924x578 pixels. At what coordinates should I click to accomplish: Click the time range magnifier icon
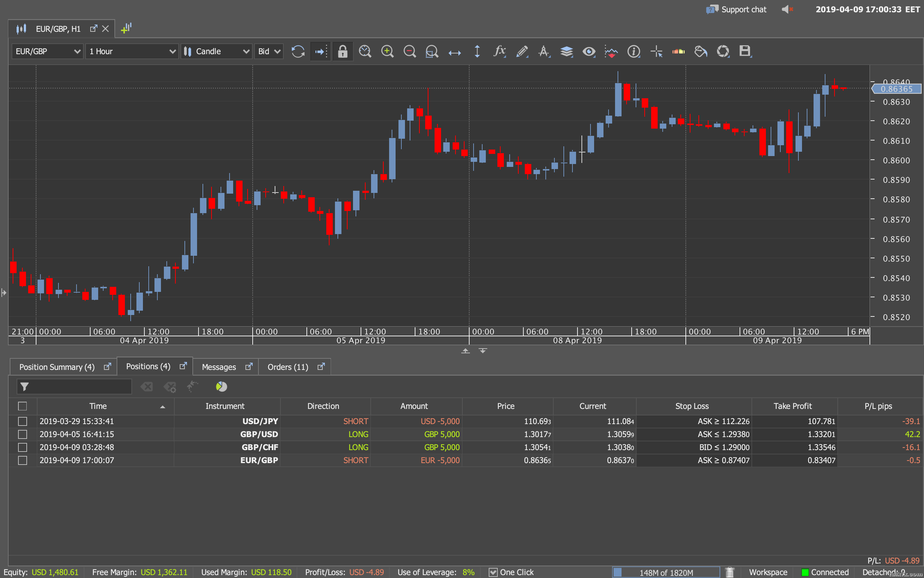coord(365,51)
